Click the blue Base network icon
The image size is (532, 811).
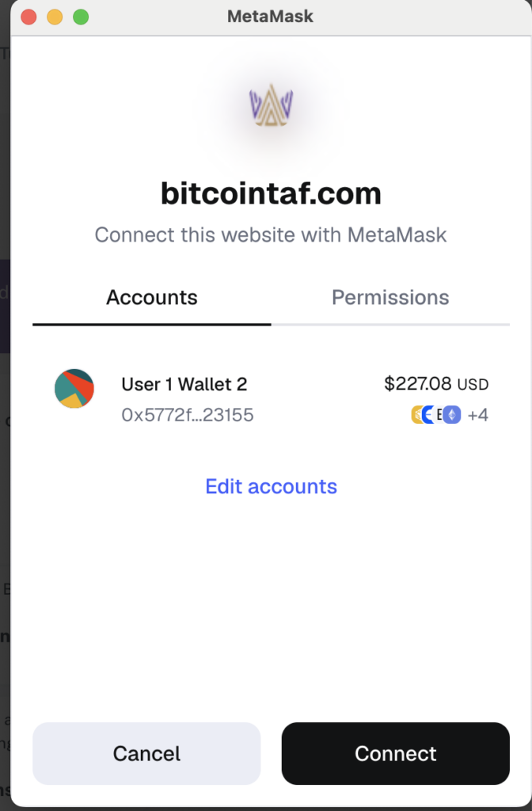point(427,415)
